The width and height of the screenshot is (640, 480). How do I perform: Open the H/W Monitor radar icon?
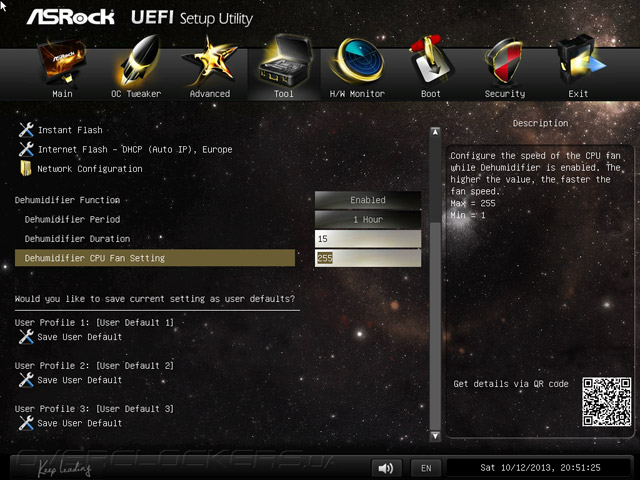click(358, 61)
